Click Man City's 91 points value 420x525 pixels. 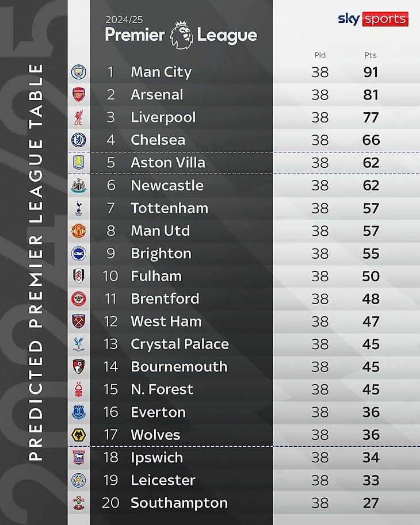pos(371,72)
